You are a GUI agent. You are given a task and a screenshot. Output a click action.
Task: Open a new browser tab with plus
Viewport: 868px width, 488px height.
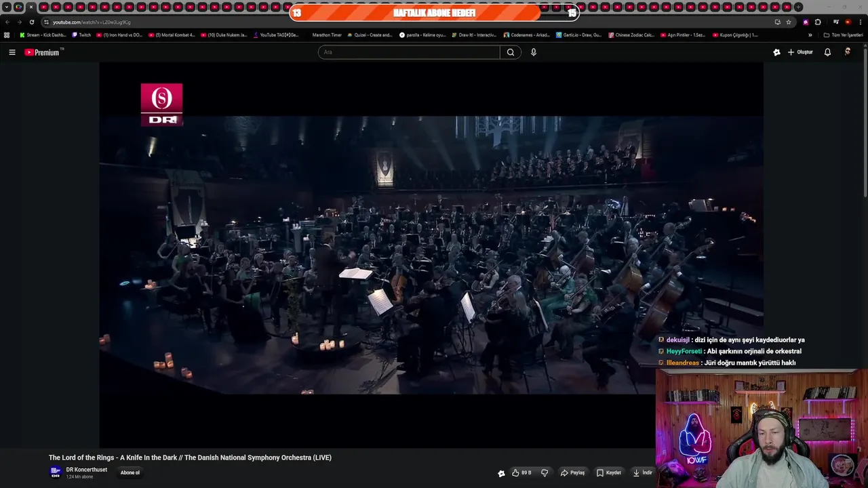798,7
